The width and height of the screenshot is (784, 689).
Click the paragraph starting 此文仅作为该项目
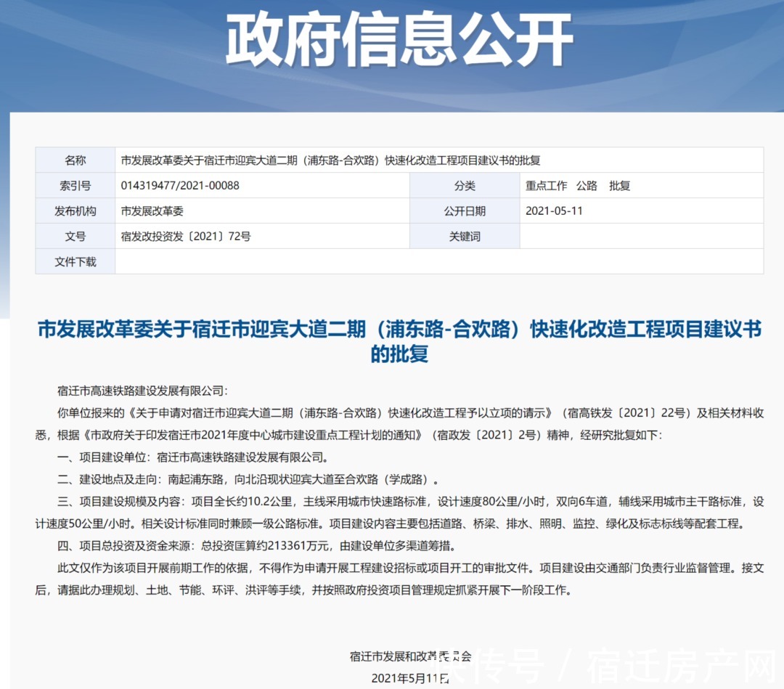[399, 579]
